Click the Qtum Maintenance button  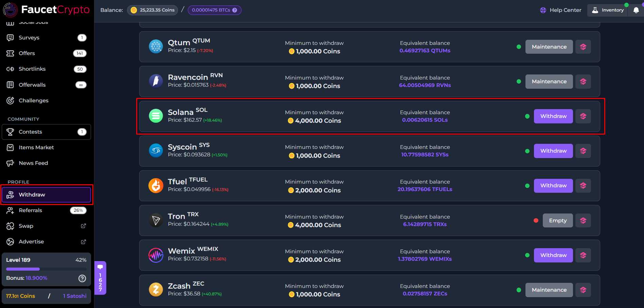[x=549, y=47]
